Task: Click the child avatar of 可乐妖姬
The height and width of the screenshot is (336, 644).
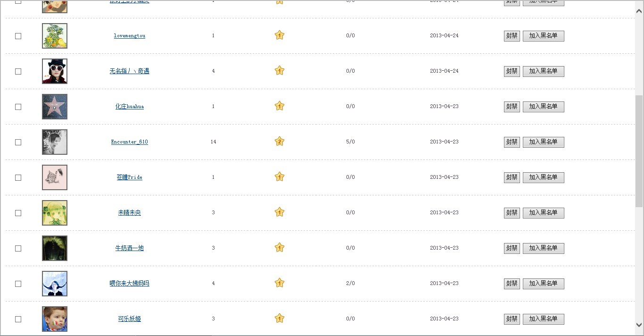Action: 55,319
